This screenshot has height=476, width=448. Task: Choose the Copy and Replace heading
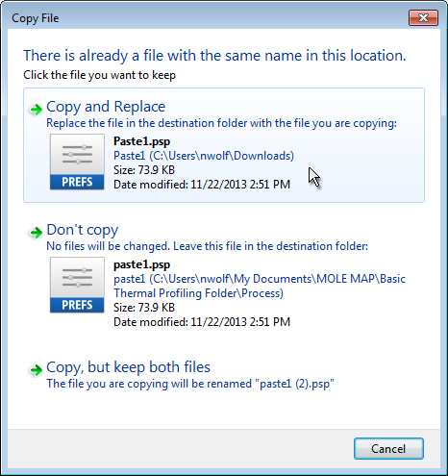tap(106, 107)
